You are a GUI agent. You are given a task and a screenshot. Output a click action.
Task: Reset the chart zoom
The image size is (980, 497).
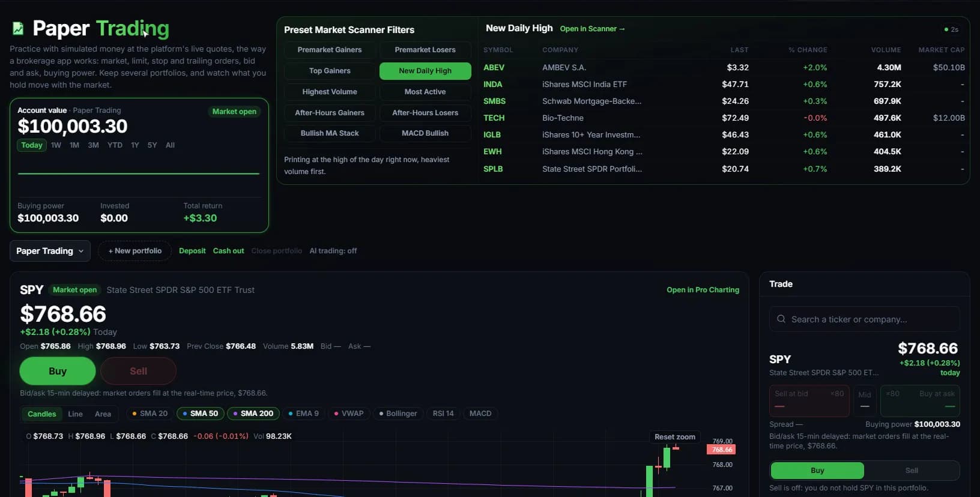[x=675, y=437]
